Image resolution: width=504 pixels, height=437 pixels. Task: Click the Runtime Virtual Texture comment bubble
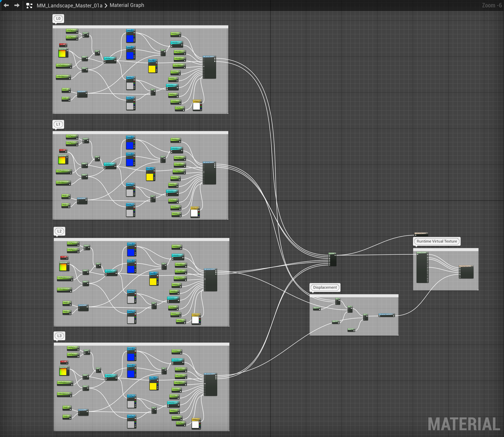437,241
